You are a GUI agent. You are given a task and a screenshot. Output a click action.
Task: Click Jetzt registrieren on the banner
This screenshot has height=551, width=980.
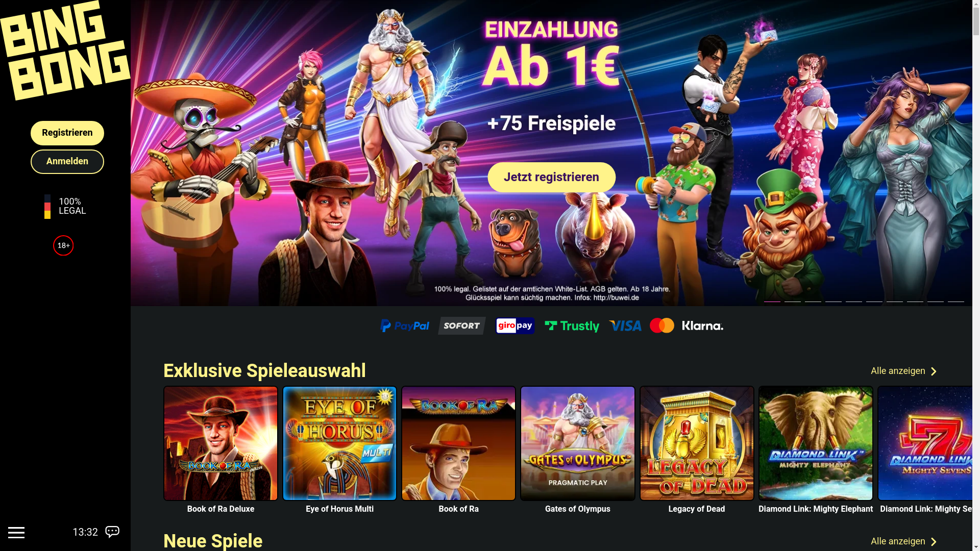pos(551,177)
